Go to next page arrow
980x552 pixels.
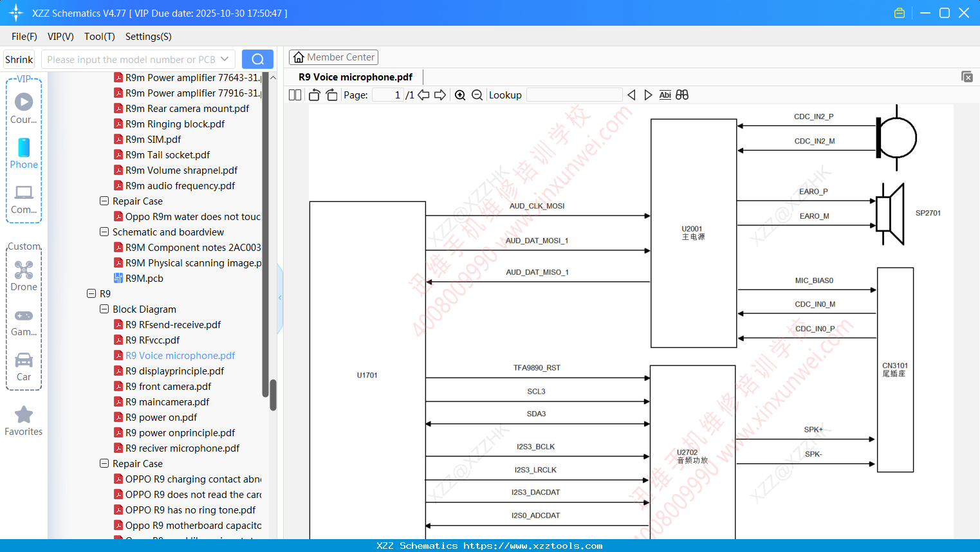coord(440,95)
